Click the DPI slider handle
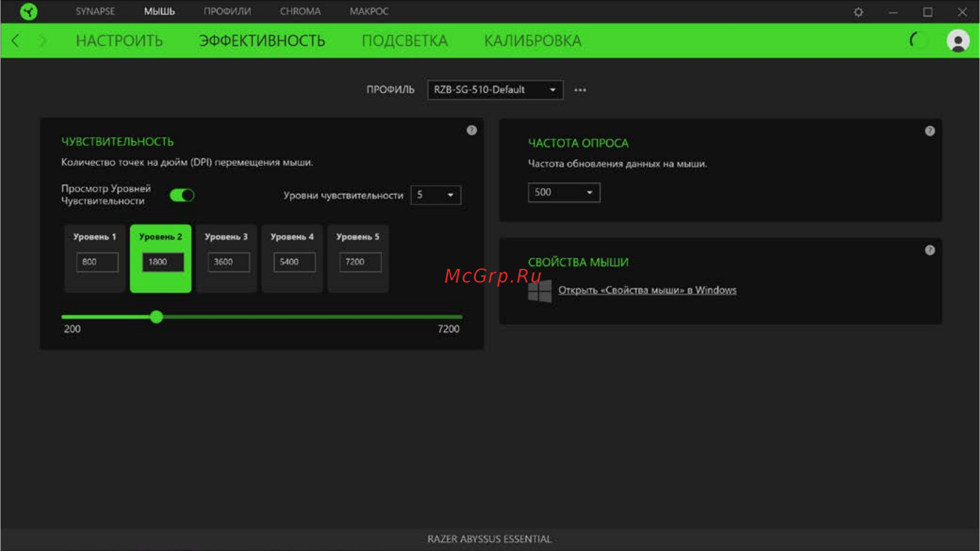This screenshot has width=980, height=551. pyautogui.click(x=157, y=317)
